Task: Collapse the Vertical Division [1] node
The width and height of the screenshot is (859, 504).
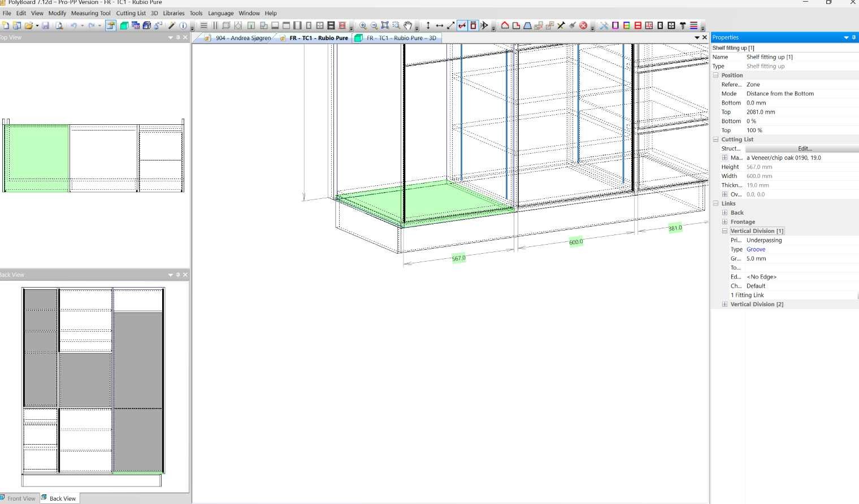Action: pos(724,231)
